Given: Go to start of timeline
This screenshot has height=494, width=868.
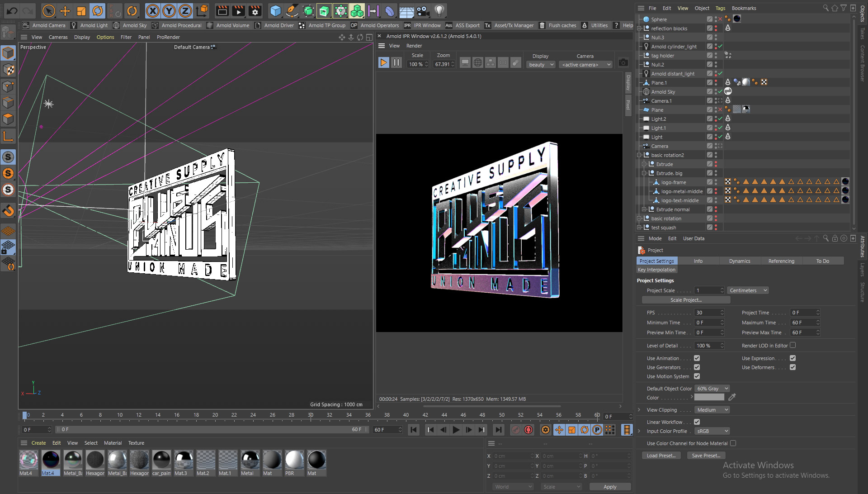Looking at the screenshot, I should tap(414, 430).
